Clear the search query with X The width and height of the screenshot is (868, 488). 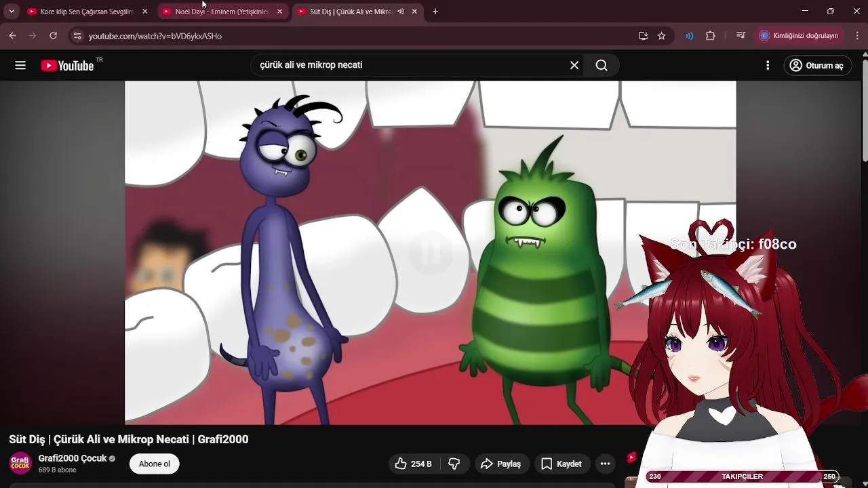[574, 65]
